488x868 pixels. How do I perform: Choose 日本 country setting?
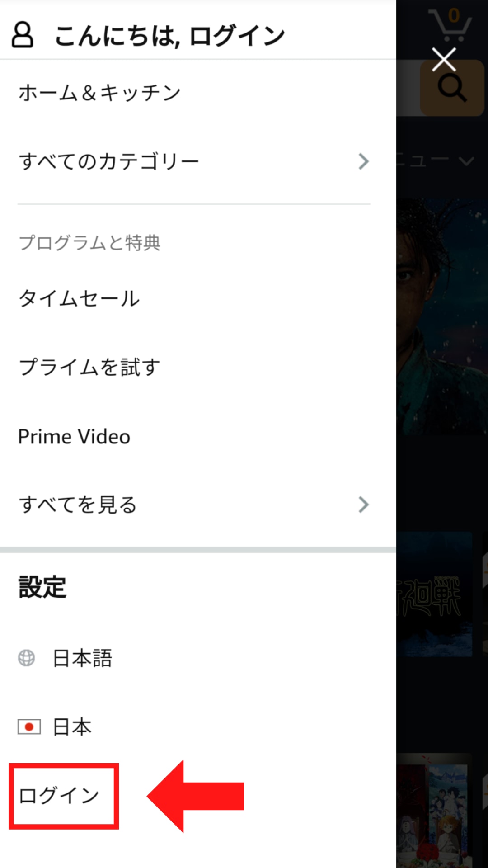pyautogui.click(x=72, y=727)
